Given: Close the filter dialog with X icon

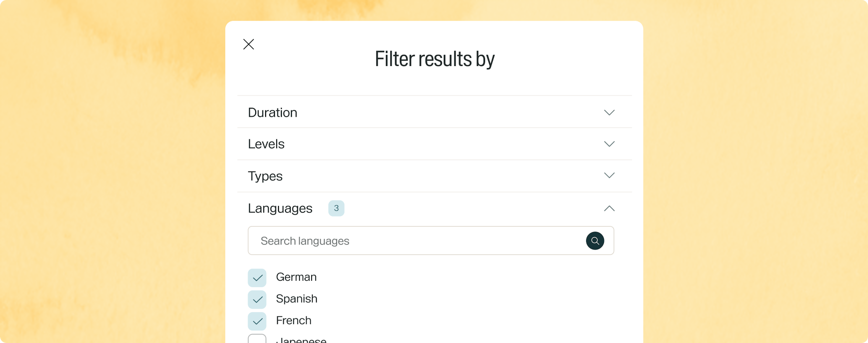Looking at the screenshot, I should coord(248,44).
